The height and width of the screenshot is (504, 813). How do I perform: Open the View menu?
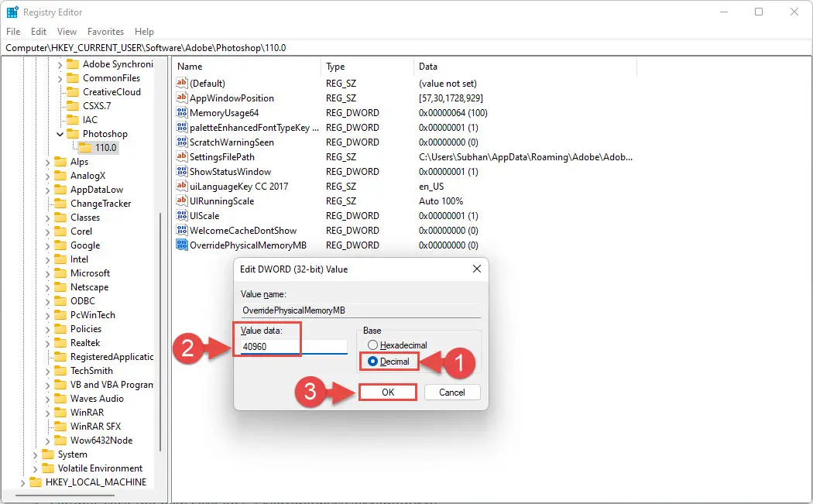(67, 32)
